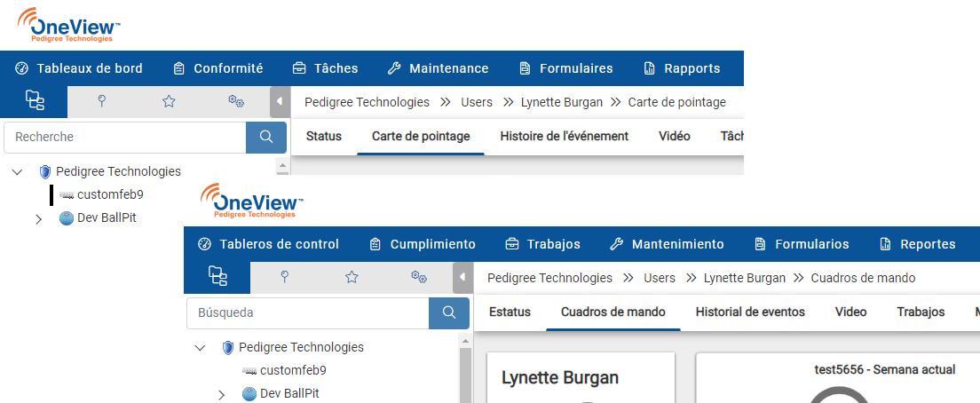The width and height of the screenshot is (980, 403).
Task: Click Mantenimiento wrench icon
Action: coord(616,244)
